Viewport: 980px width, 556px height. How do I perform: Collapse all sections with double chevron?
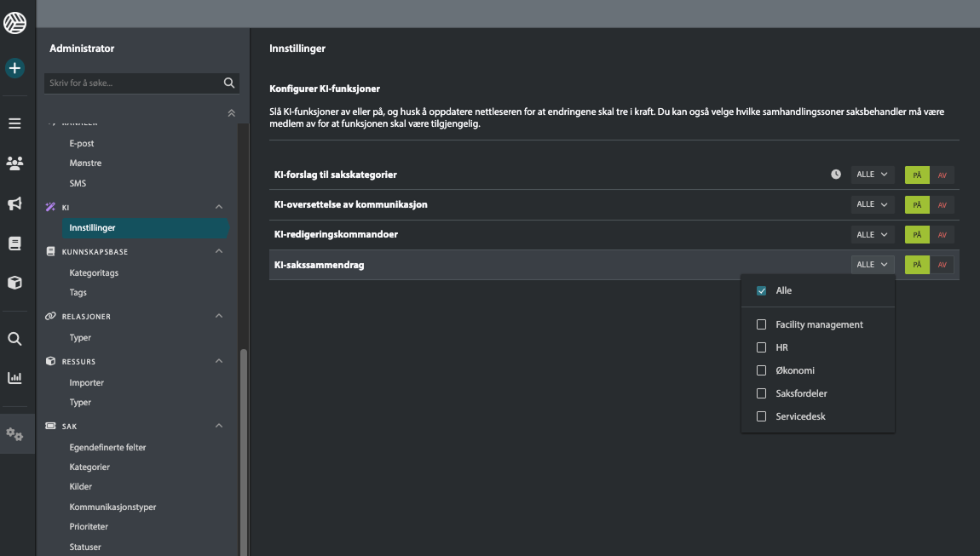coord(230,113)
